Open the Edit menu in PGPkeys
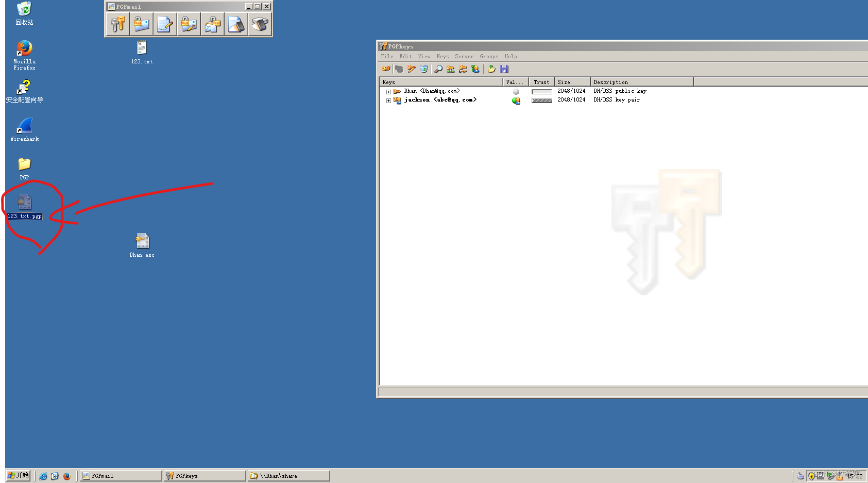This screenshot has width=868, height=483. tap(405, 57)
